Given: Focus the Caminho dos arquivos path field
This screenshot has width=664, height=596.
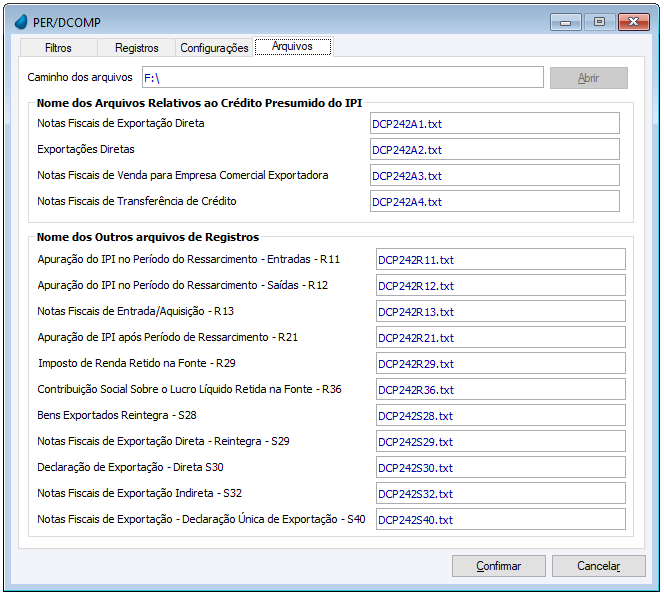Looking at the screenshot, I should [343, 77].
